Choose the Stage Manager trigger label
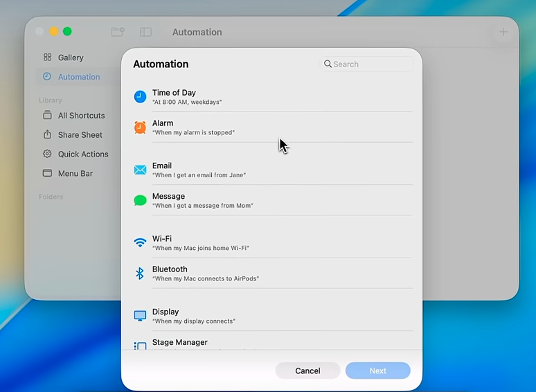This screenshot has height=392, width=536. [x=180, y=342]
